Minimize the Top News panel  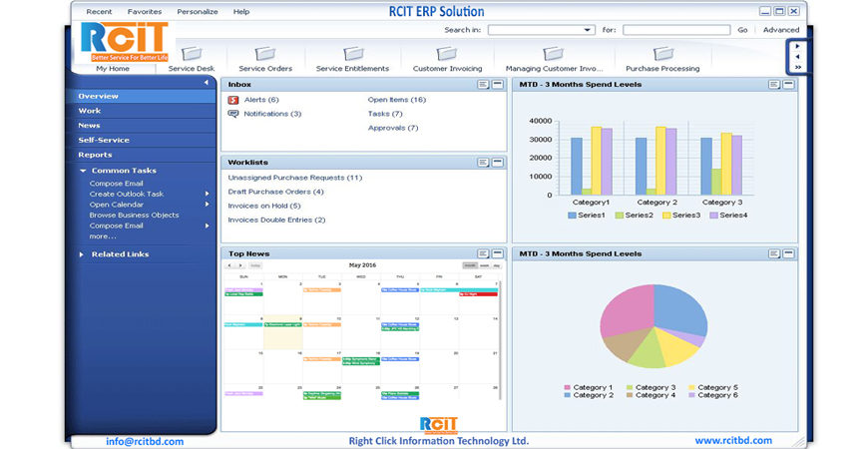[x=498, y=253]
